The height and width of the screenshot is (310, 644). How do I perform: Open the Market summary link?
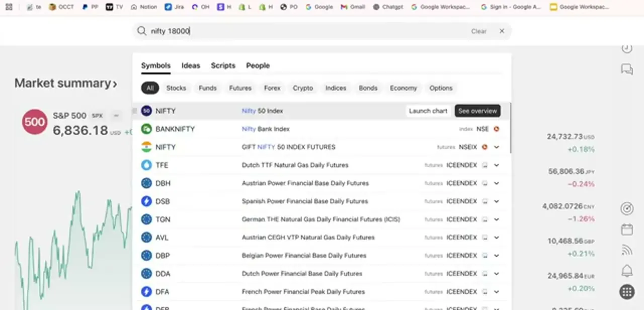(65, 83)
